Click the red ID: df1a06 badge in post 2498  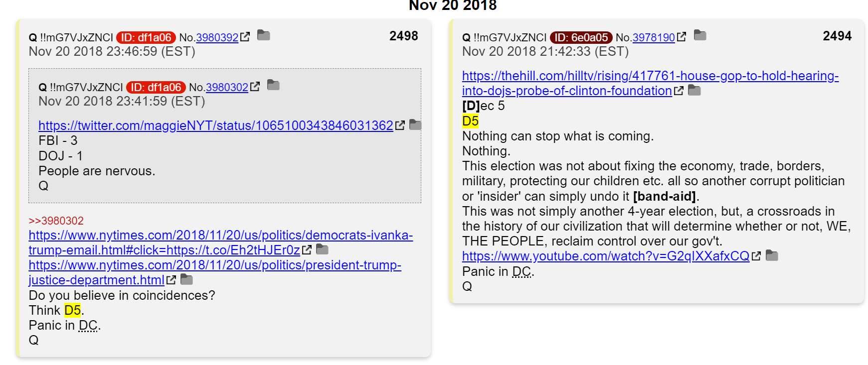pyautogui.click(x=146, y=37)
